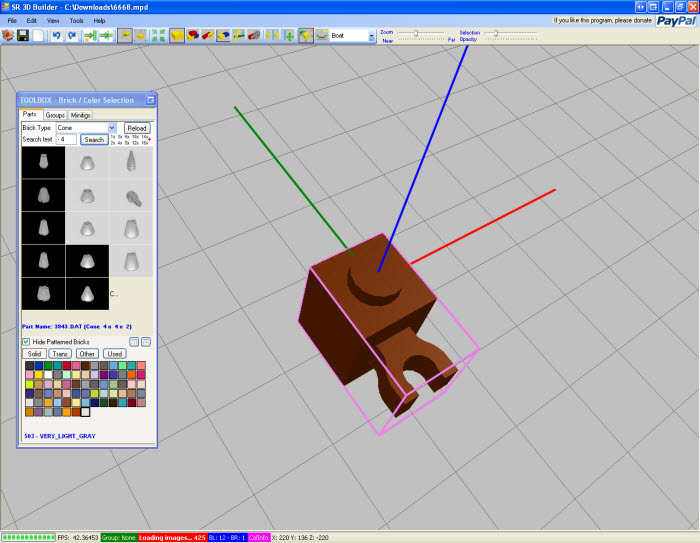Click the Redo arrow icon
The width and height of the screenshot is (700, 543).
[x=72, y=36]
